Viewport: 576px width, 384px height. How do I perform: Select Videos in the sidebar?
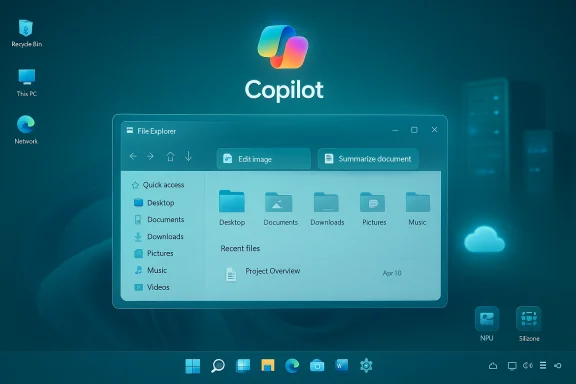click(x=152, y=287)
